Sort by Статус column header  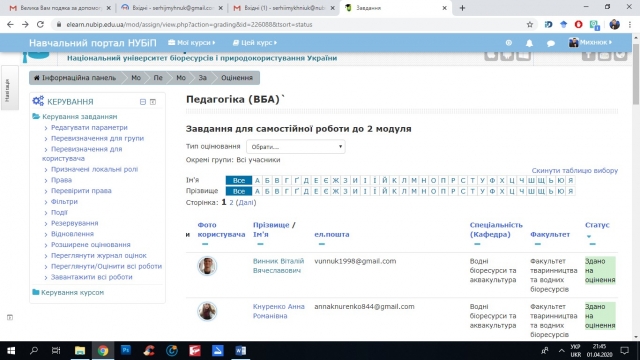pos(597,225)
